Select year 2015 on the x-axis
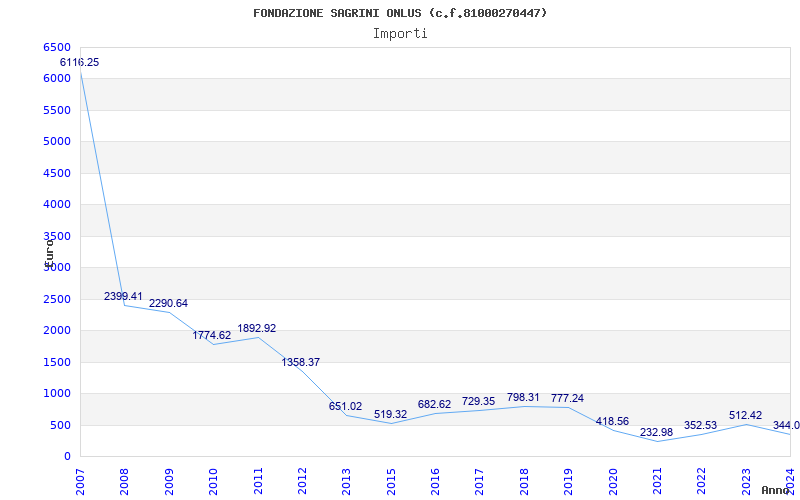Viewport: 800px width, 500px height. [391, 482]
